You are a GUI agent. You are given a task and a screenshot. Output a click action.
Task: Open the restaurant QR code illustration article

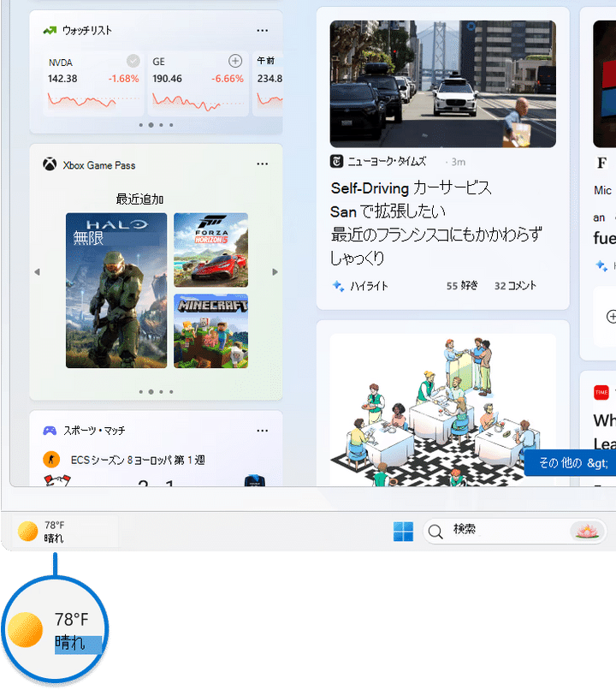(443, 410)
